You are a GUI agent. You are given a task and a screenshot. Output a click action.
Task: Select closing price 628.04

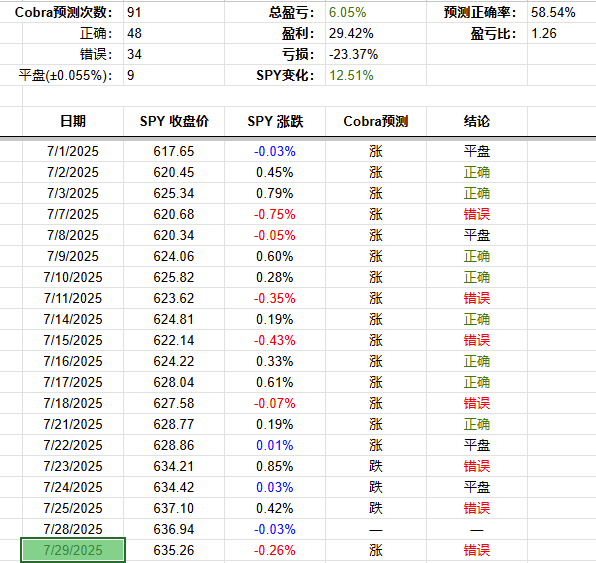tap(174, 382)
